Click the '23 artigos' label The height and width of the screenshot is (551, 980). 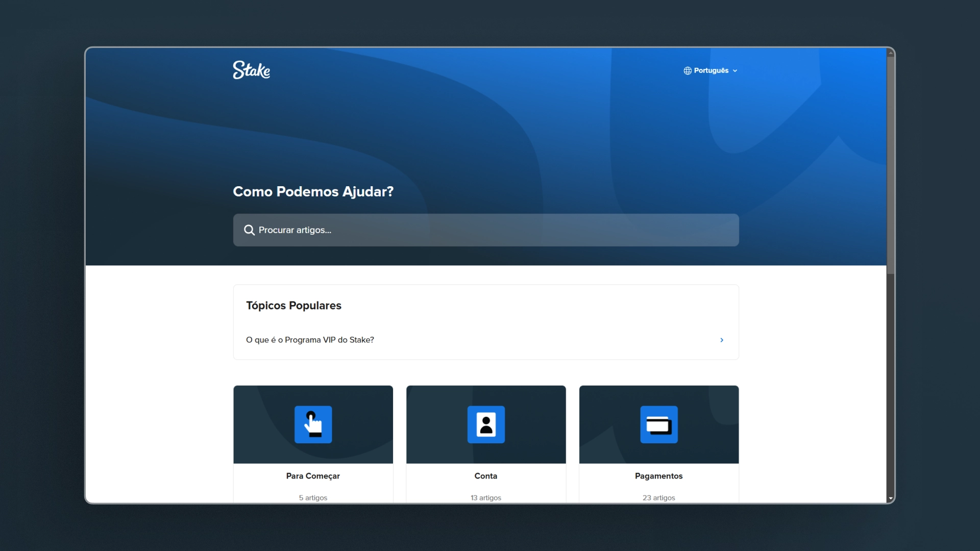click(x=658, y=497)
